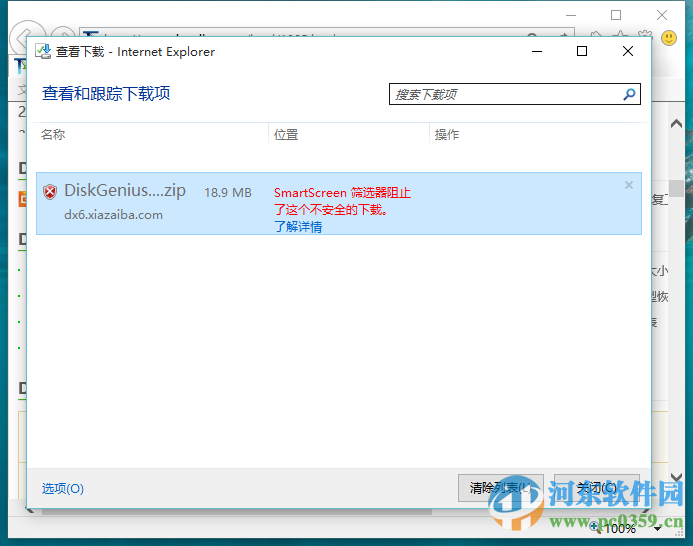The image size is (693, 546).
Task: Click the 查看和跟踪下载项 heading
Action: click(x=106, y=93)
